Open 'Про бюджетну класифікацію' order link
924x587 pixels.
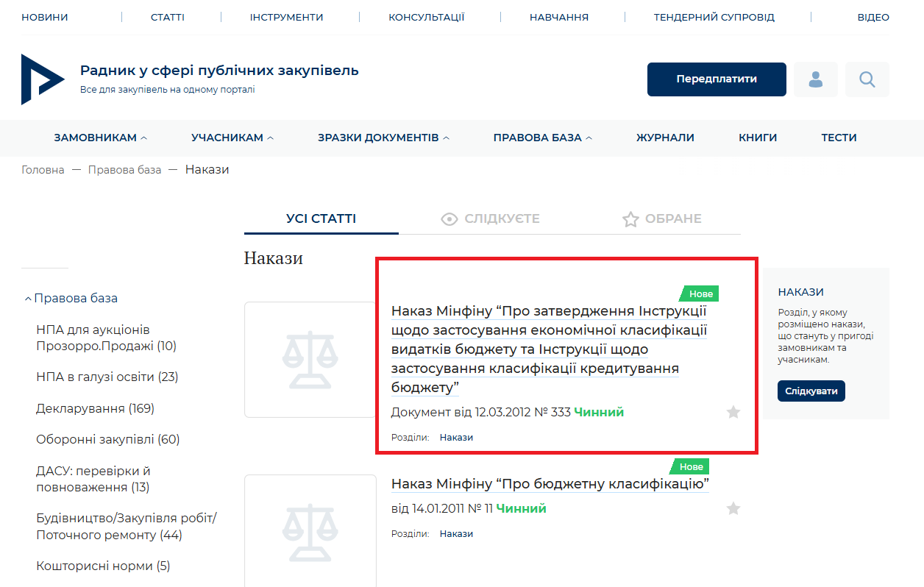click(x=550, y=483)
